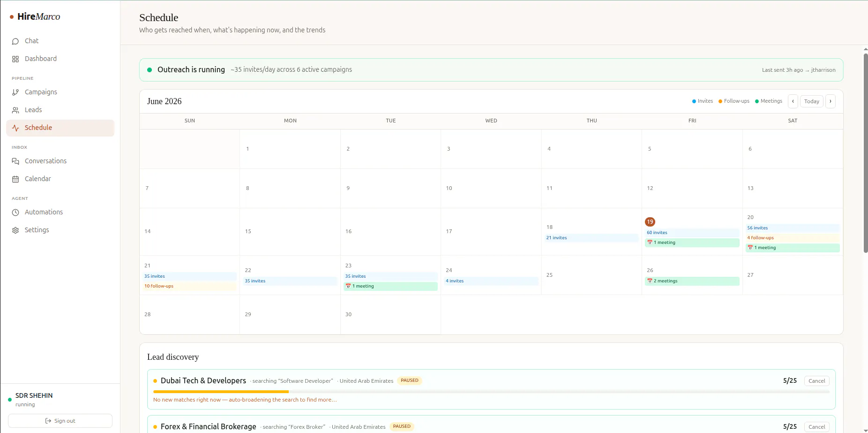The width and height of the screenshot is (868, 433).
Task: Open the Chat page
Action: [x=60, y=41]
